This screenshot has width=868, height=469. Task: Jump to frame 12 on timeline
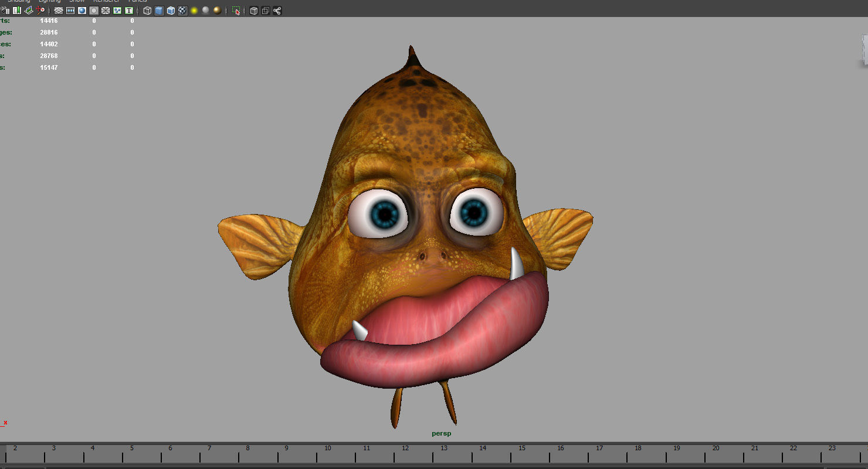point(405,448)
